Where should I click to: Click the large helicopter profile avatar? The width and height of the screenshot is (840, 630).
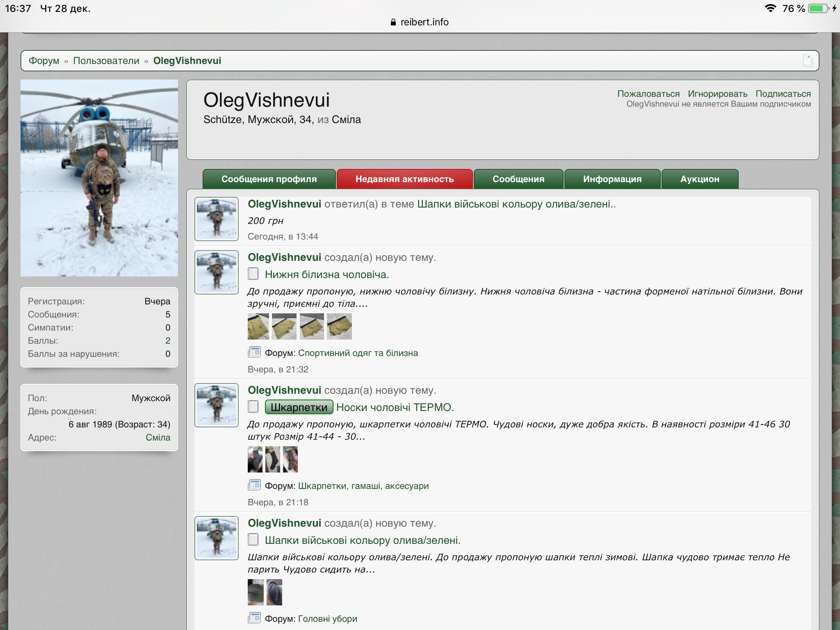click(x=99, y=178)
